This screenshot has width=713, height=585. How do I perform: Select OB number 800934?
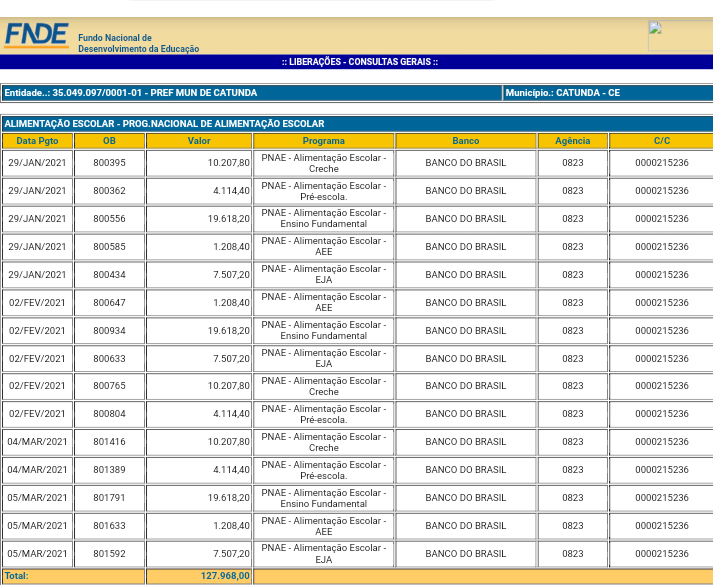point(109,331)
